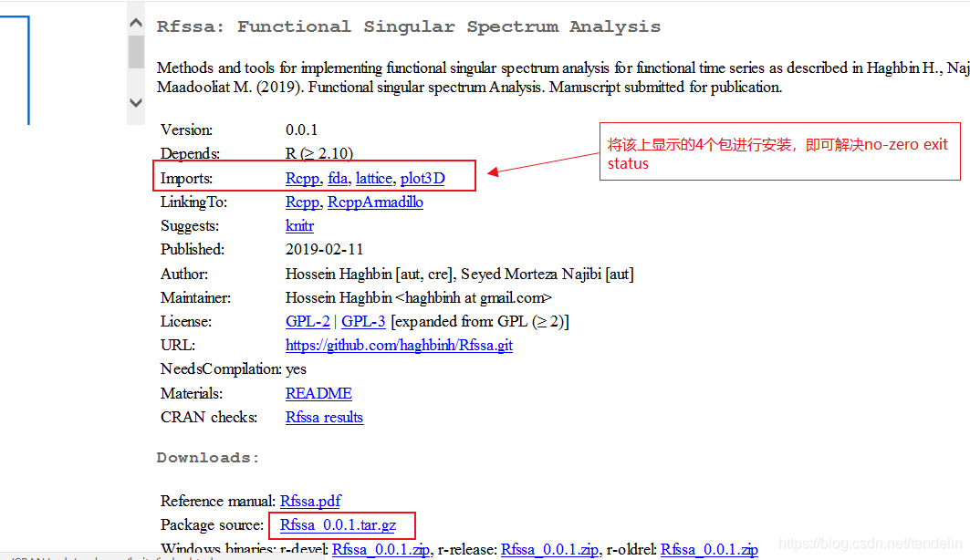
Task: Click the scroll up arrow
Action: (x=136, y=24)
